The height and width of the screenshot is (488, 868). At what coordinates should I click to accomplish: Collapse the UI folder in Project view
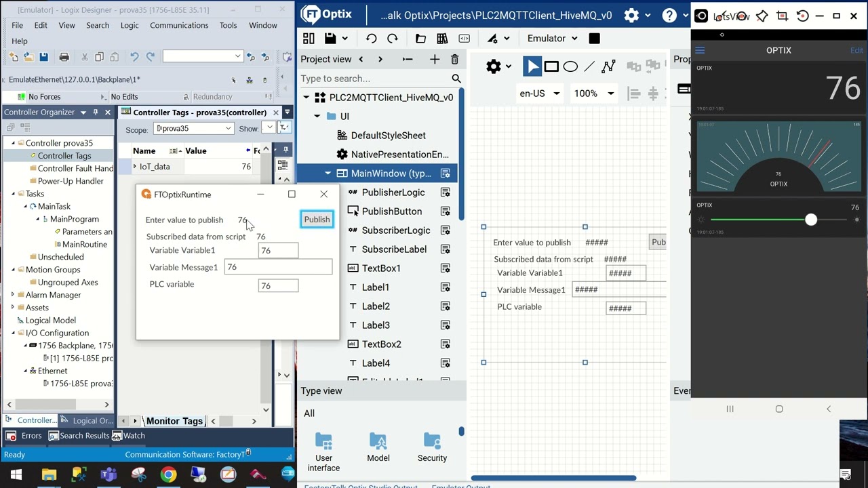click(317, 117)
